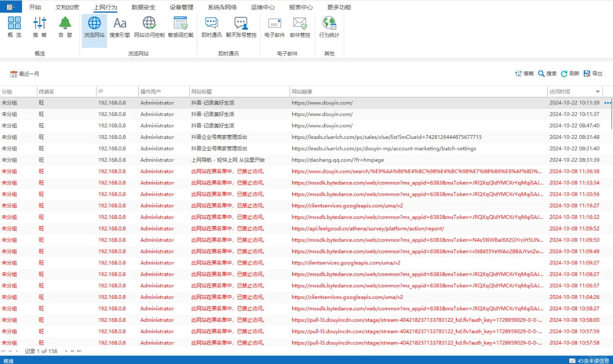Open the 设备管理 tab
Viewport: 613px width, 364px height.
[x=182, y=7]
